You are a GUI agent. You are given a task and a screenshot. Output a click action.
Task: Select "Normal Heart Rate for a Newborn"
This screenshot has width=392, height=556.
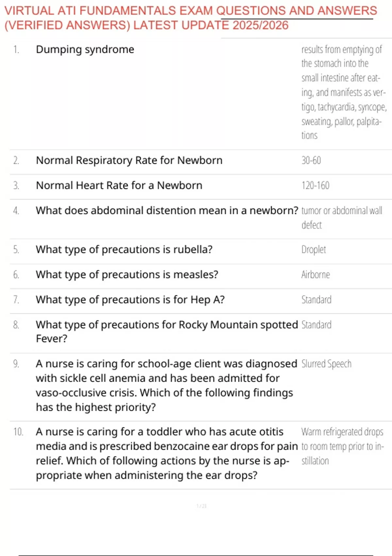(119, 185)
